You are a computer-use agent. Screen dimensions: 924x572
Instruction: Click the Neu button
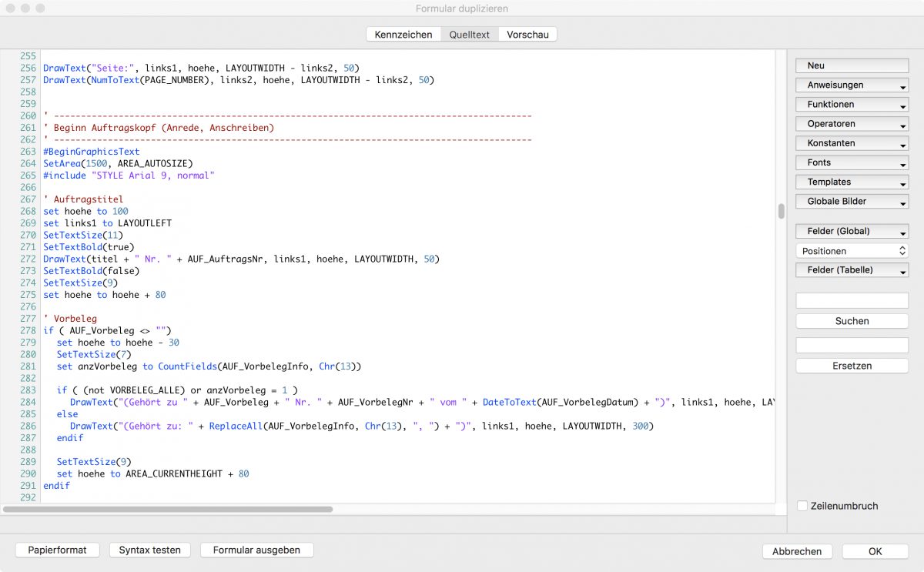[x=852, y=65]
